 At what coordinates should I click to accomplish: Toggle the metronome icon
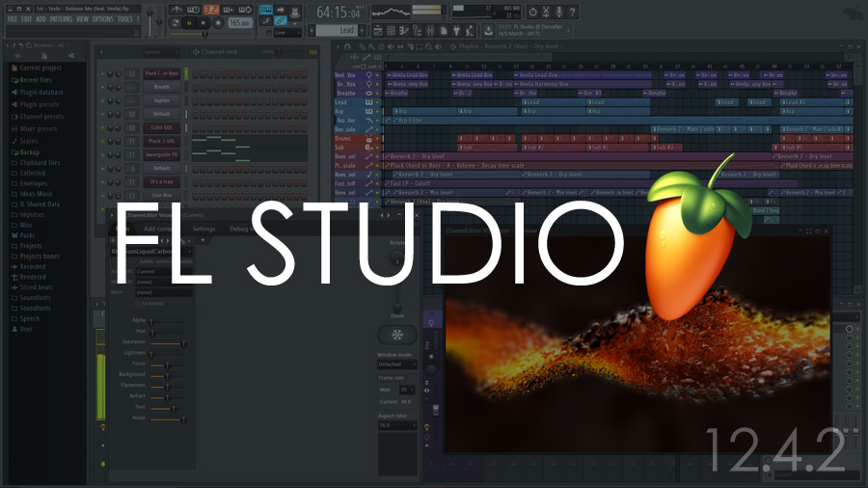pos(176,10)
